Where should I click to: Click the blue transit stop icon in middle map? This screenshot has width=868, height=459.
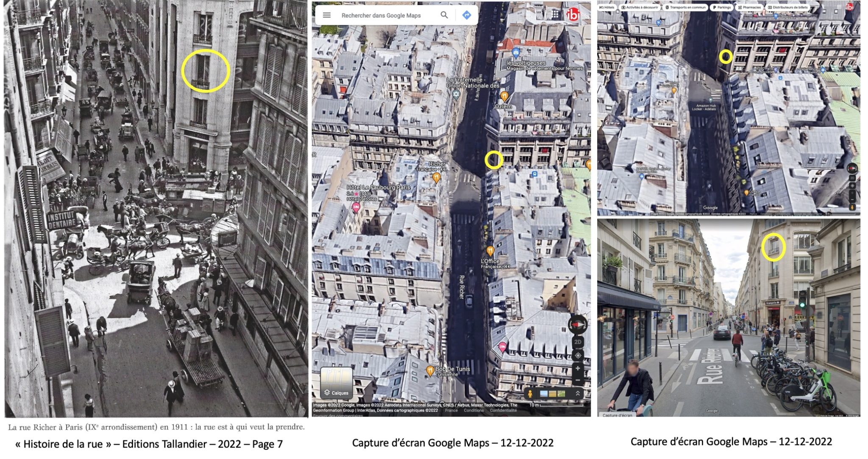point(535,174)
